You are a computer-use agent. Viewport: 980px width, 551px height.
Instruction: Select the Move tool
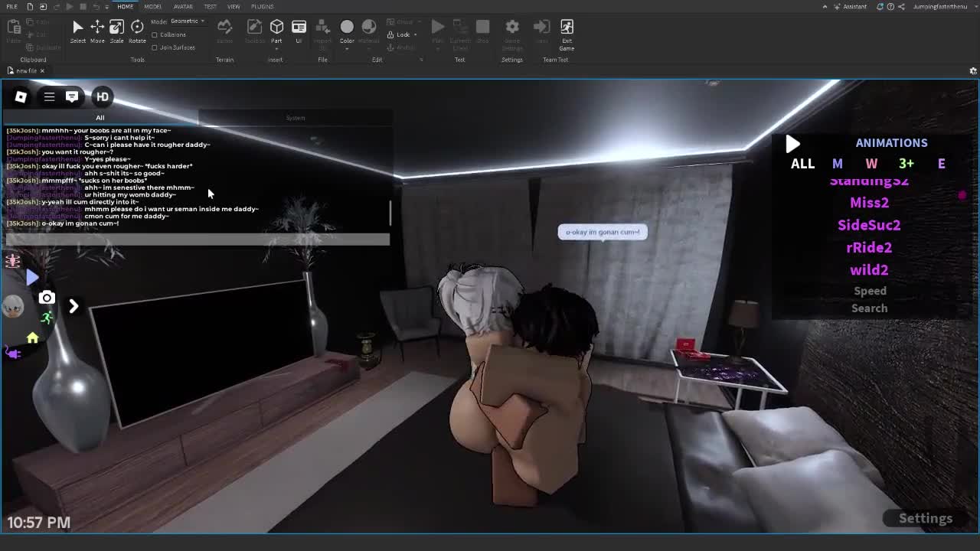tap(97, 31)
